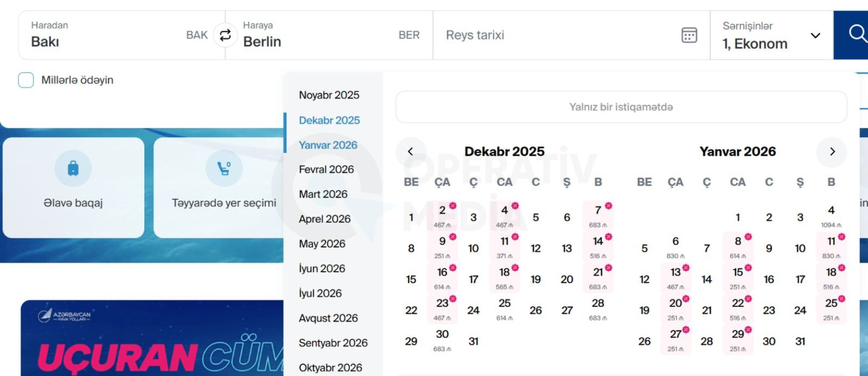Click the blue search magnifier button
The height and width of the screenshot is (376, 868).
(856, 35)
